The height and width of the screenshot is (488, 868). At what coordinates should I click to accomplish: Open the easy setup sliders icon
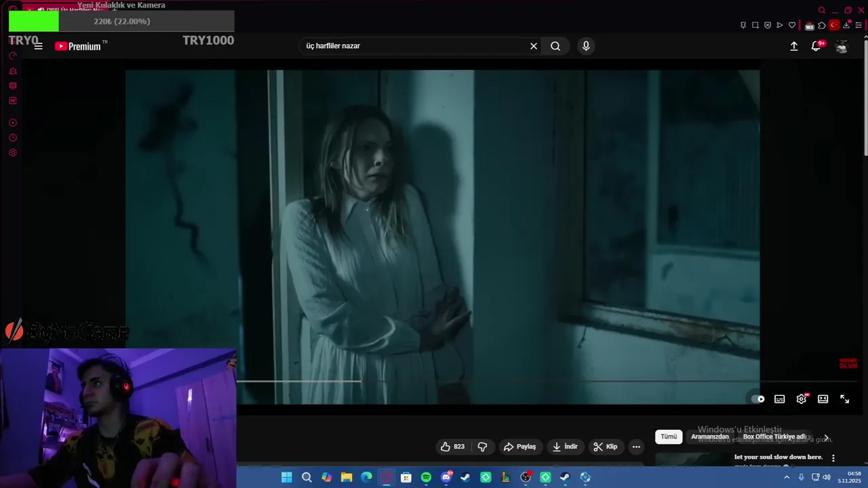(859, 25)
